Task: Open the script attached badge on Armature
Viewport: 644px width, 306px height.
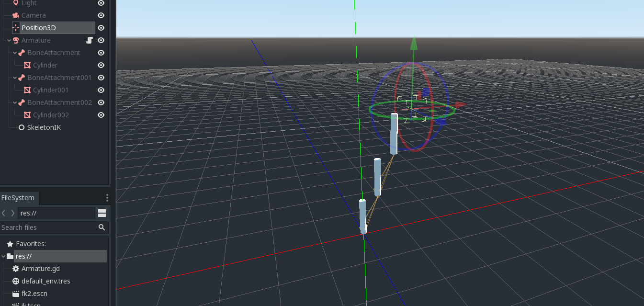Action: (x=89, y=40)
